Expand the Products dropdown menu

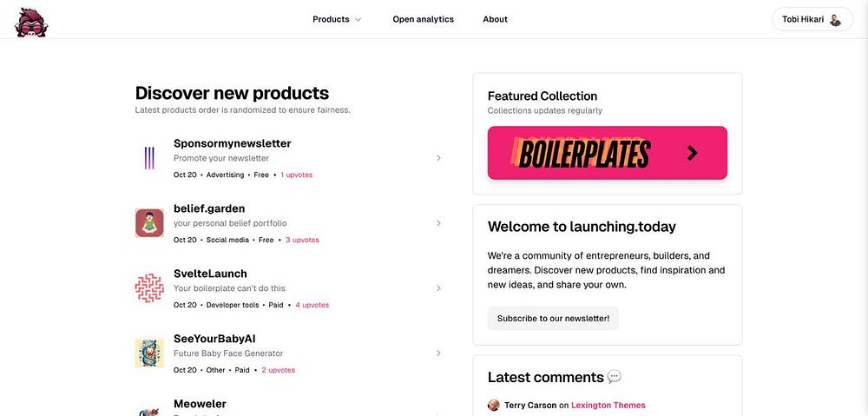click(x=337, y=19)
